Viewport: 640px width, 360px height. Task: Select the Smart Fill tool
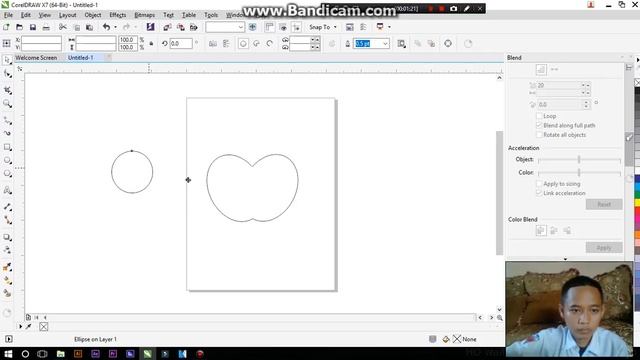pos(7,293)
